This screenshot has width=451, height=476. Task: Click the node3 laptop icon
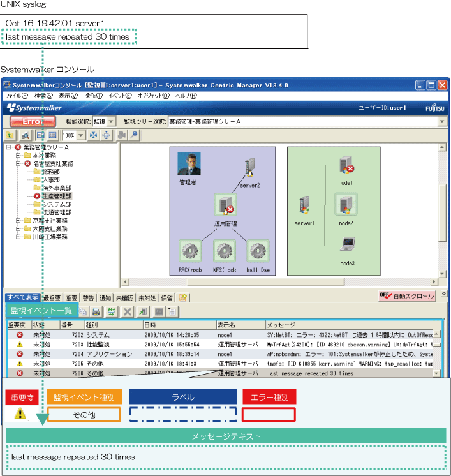pos(348,244)
